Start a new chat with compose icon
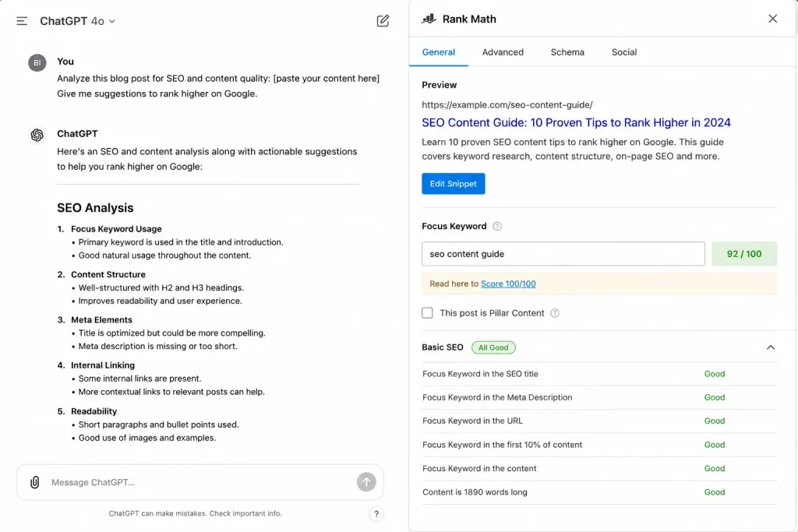The width and height of the screenshot is (798, 532). [383, 21]
